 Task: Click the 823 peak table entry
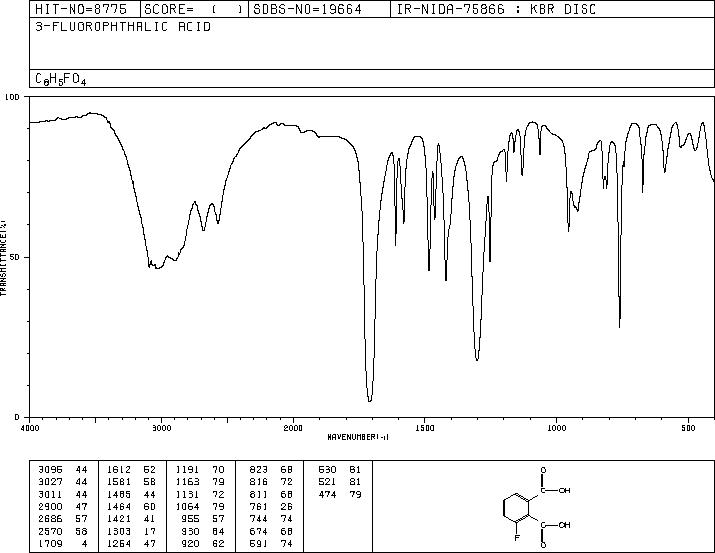pyautogui.click(x=271, y=470)
